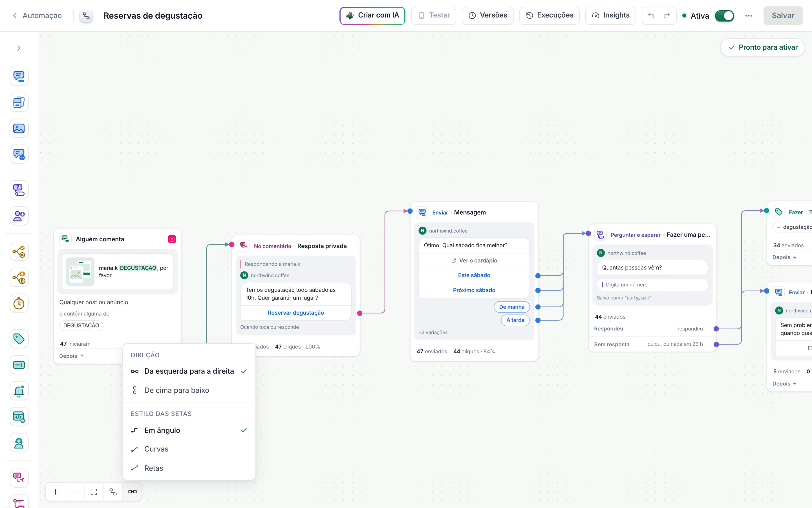Click the notification bell icon in sidebar

point(19,391)
